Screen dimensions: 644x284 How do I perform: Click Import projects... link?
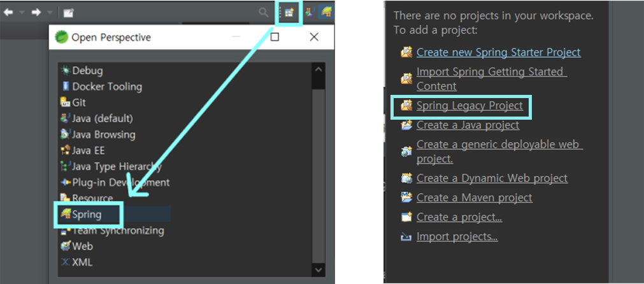pos(457,236)
